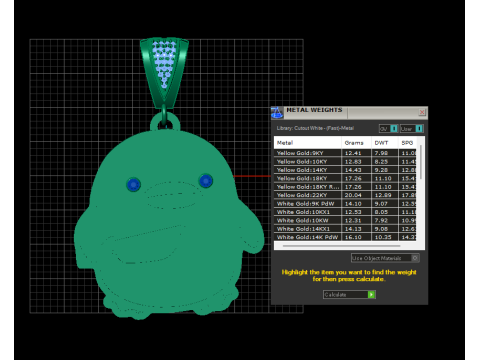Click the Calculate button
The width and height of the screenshot is (480, 360).
[x=349, y=295]
